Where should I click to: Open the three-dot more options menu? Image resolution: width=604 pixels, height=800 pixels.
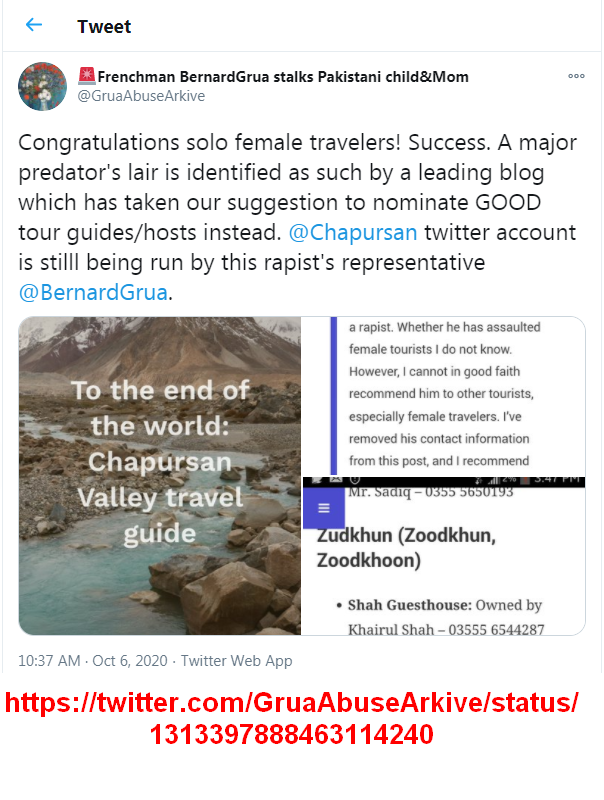575,76
